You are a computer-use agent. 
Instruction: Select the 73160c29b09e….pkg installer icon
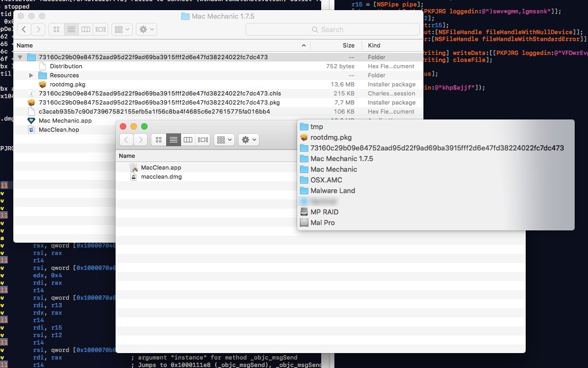pyautogui.click(x=31, y=102)
